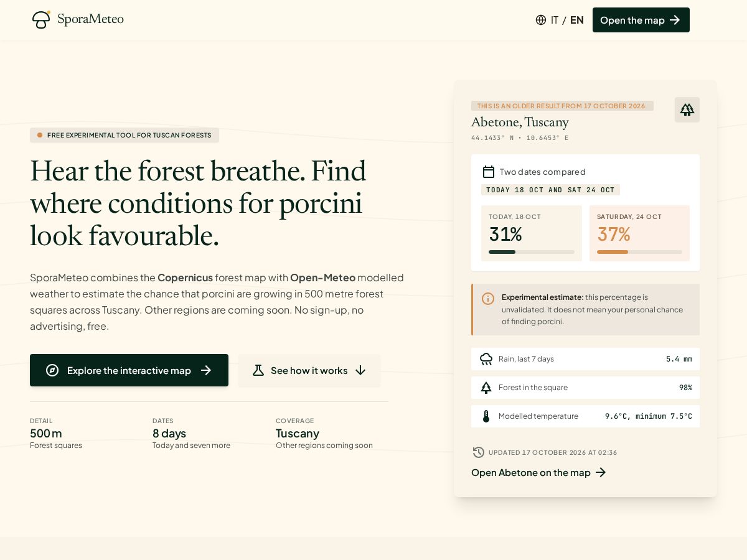
Task: Switch language to IT
Action: pyautogui.click(x=555, y=20)
